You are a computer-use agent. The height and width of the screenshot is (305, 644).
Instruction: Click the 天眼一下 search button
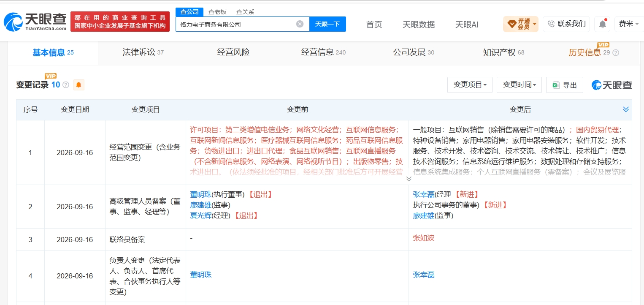tap(327, 24)
